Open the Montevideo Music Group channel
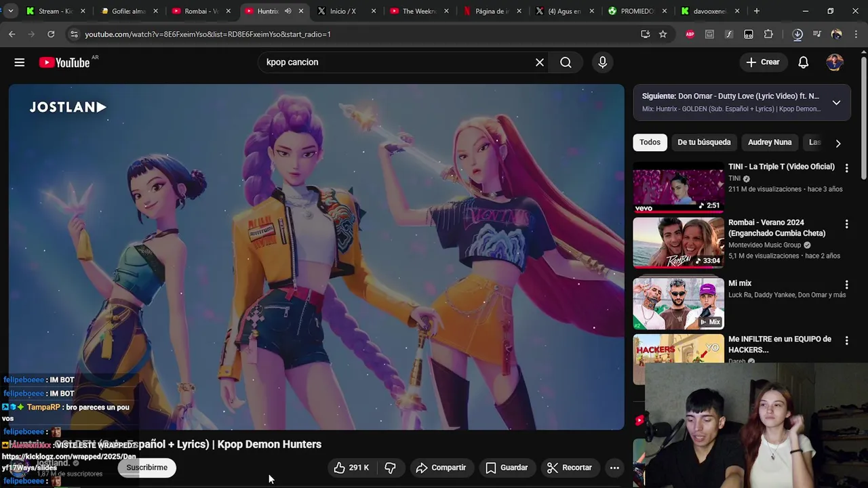 coord(764,245)
